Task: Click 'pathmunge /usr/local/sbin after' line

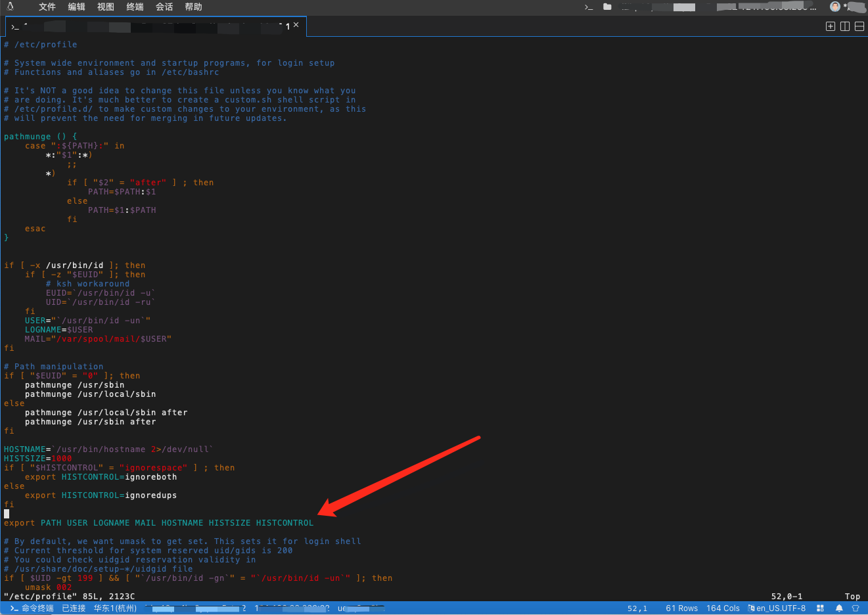Action: [x=106, y=413]
